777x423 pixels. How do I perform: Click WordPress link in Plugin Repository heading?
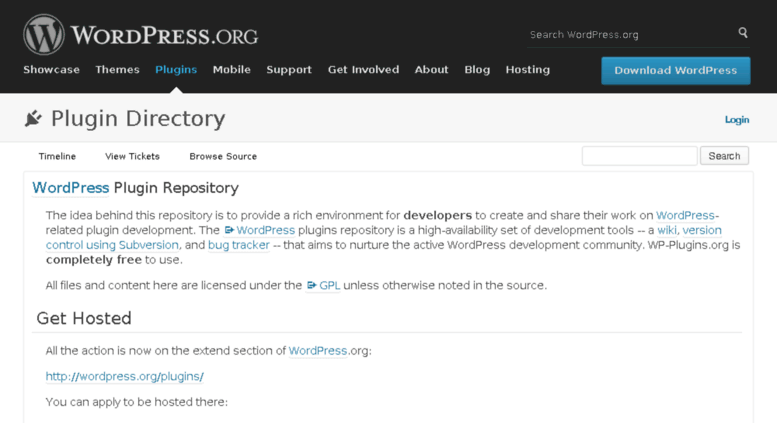tap(70, 188)
